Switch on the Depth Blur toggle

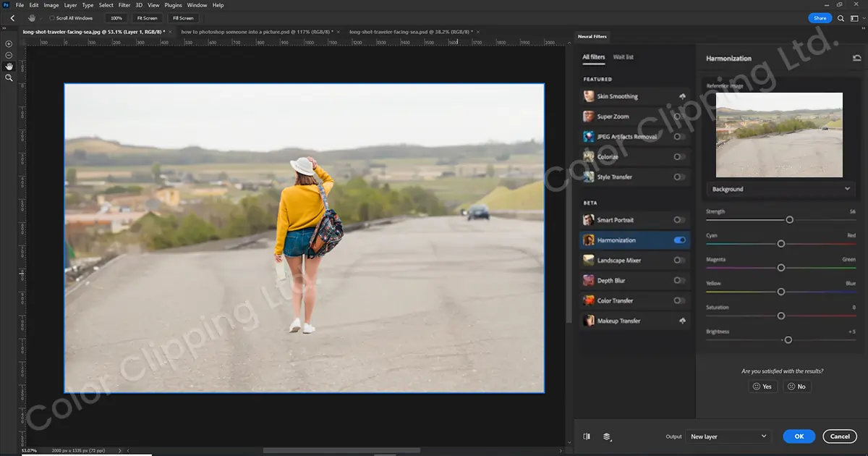679,280
